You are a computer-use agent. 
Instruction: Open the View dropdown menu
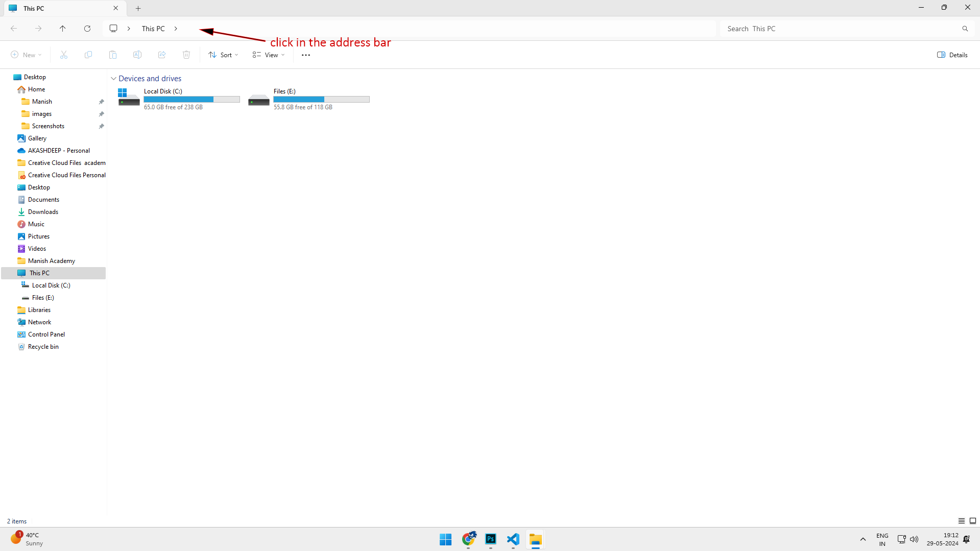point(269,55)
